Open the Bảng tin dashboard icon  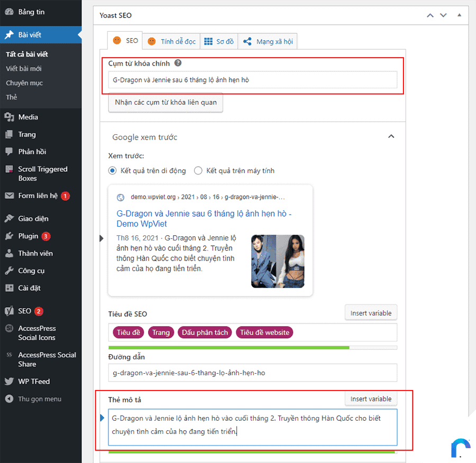click(x=9, y=12)
